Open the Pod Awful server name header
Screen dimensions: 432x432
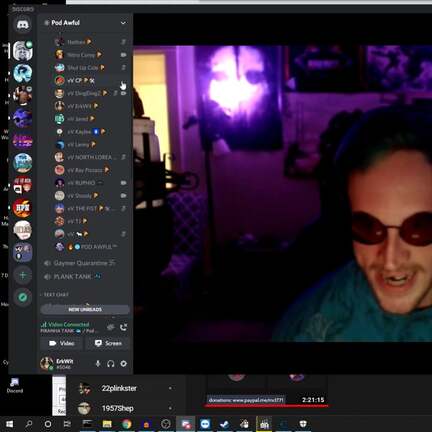(x=66, y=23)
